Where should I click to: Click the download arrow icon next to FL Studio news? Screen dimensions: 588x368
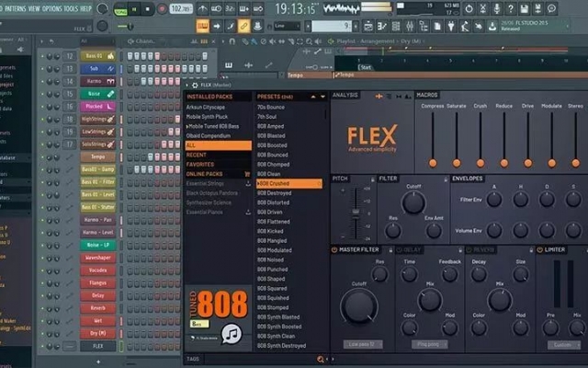coord(492,27)
